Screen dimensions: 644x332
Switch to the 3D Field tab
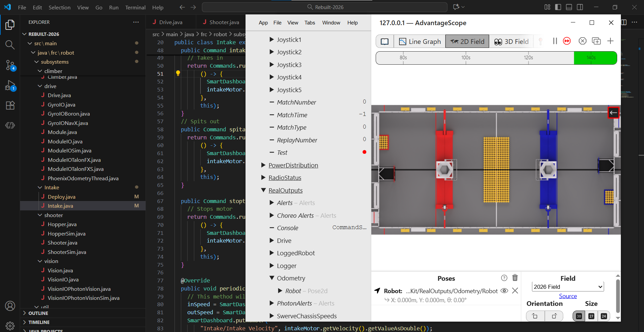512,42
